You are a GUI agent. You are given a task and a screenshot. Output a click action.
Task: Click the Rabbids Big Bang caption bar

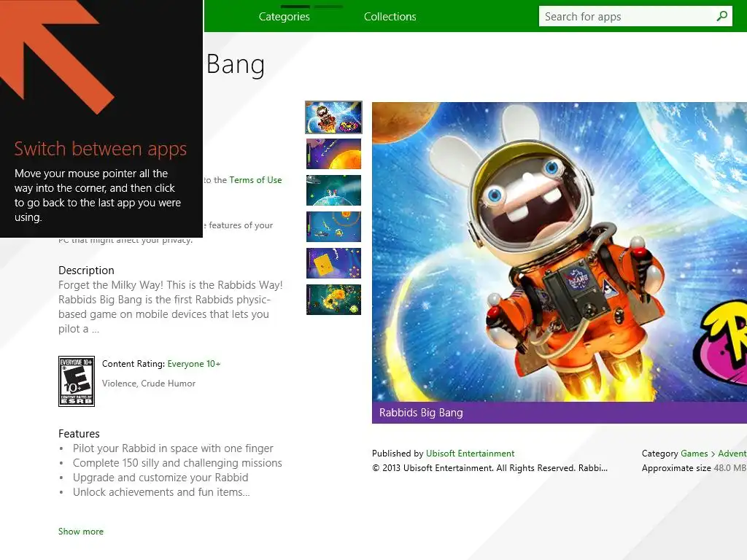tap(560, 413)
